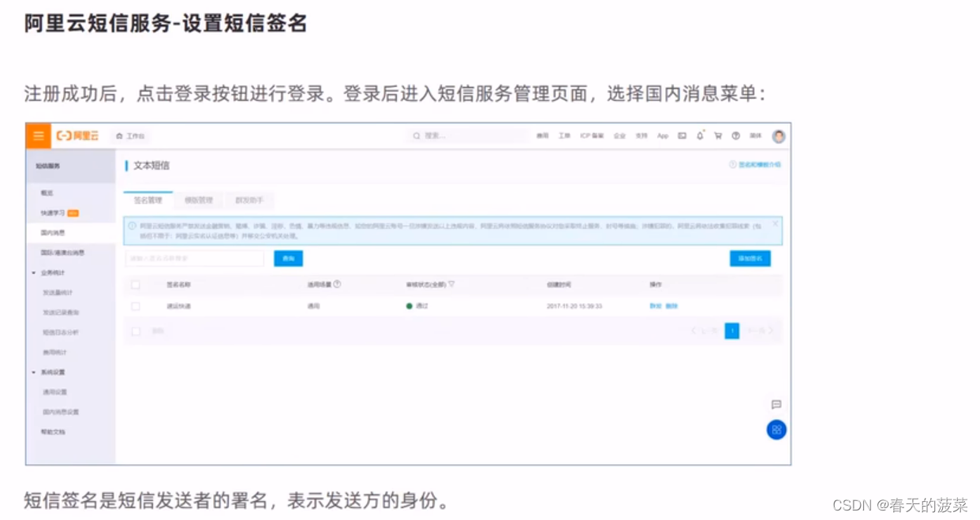Switch to the 签名管理 tab
Viewport: 980px width, 520px height.
pyautogui.click(x=148, y=200)
